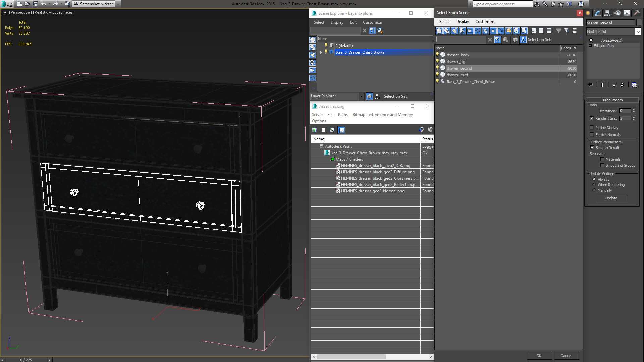This screenshot has width=644, height=362.
Task: Select Always update option radio button
Action: coord(594,179)
